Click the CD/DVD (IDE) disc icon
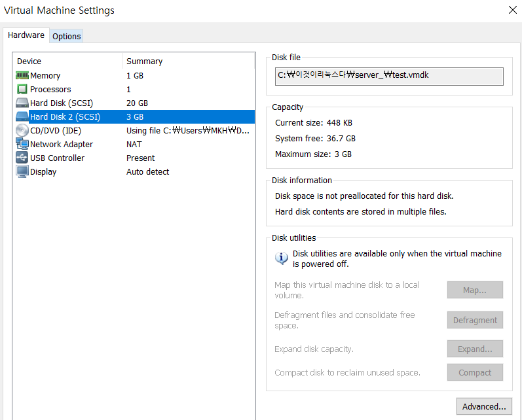The height and width of the screenshot is (420, 522). (x=22, y=130)
